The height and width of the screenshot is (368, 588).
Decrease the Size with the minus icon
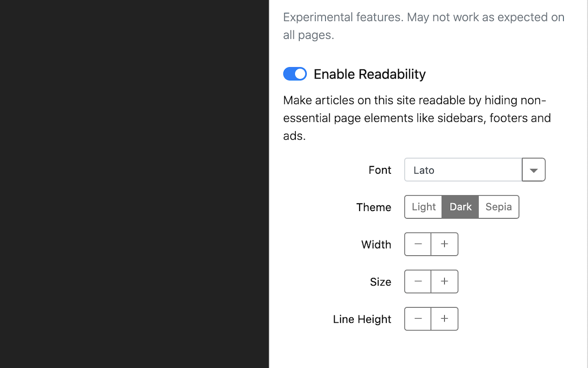coord(418,282)
